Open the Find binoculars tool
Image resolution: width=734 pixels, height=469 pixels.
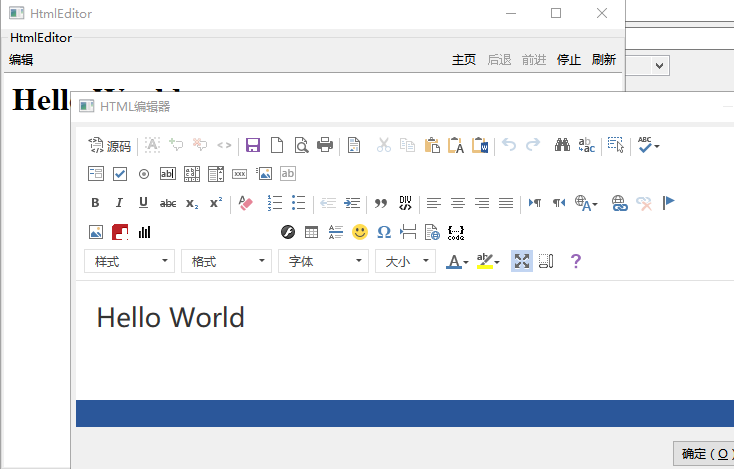point(562,145)
